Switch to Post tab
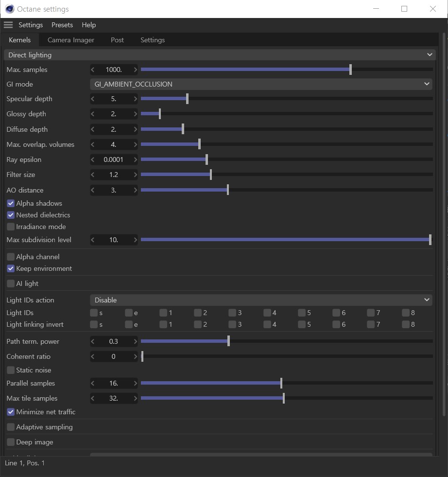 tap(117, 40)
